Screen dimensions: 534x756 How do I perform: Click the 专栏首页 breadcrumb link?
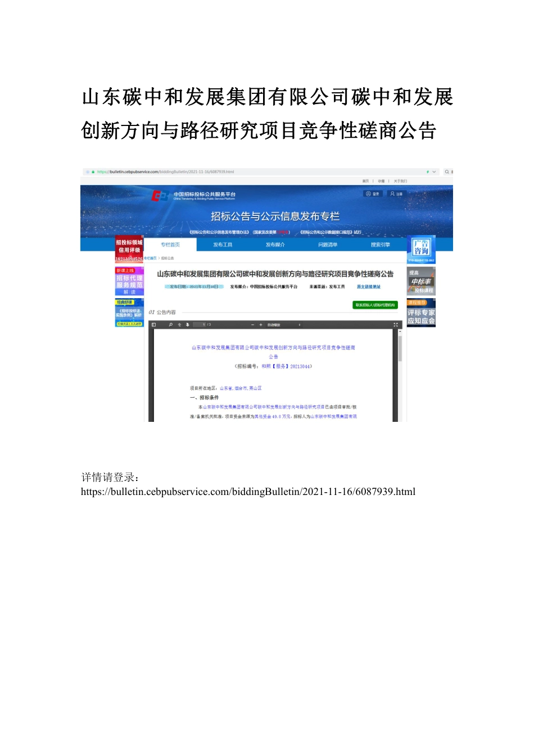point(150,258)
